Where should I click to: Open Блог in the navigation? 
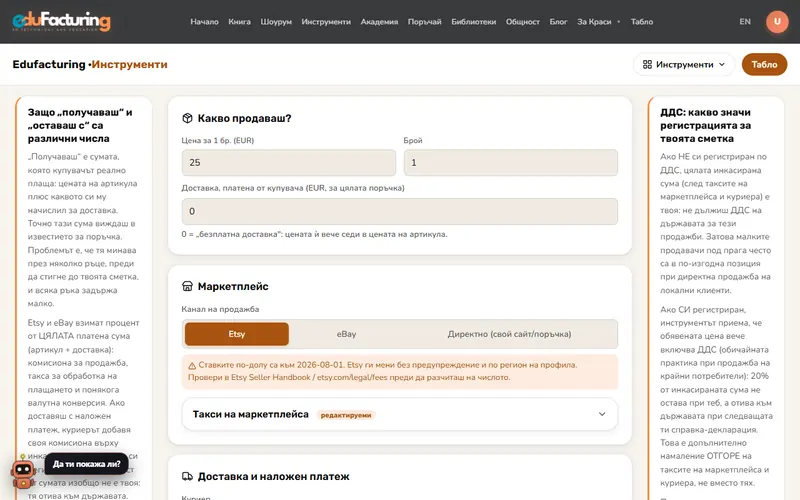click(x=558, y=21)
